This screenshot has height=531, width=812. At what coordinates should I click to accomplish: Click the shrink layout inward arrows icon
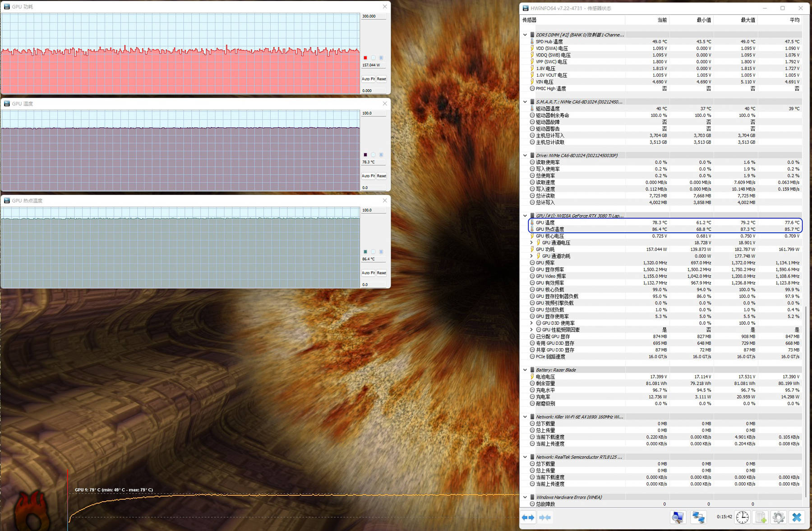point(545,517)
